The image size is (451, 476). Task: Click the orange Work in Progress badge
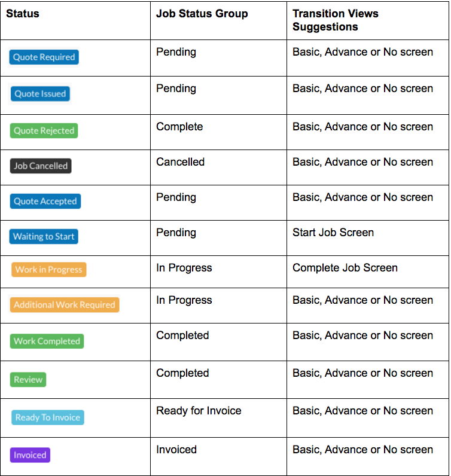[x=49, y=270]
